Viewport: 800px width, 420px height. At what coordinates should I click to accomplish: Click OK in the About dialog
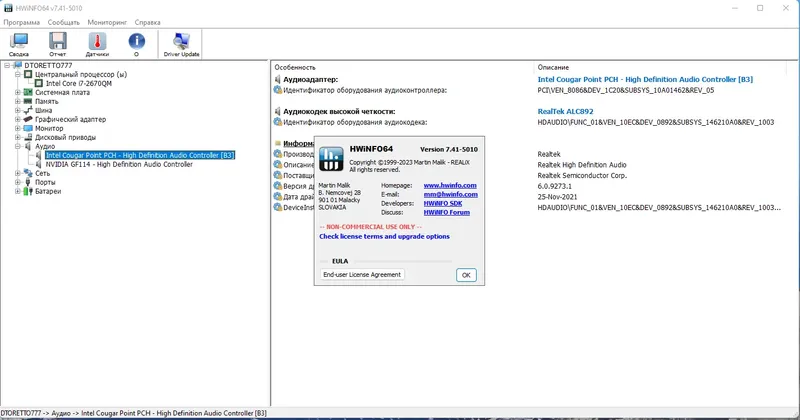coord(466,275)
